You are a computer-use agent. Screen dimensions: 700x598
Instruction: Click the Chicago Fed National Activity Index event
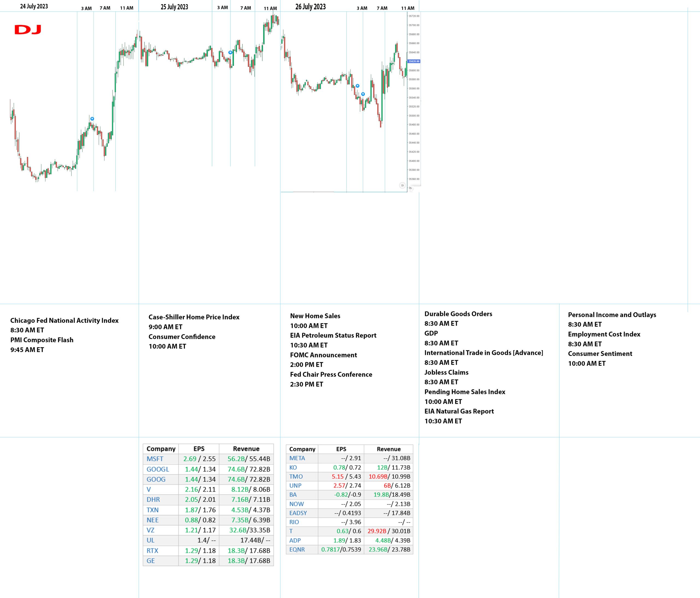(x=65, y=320)
